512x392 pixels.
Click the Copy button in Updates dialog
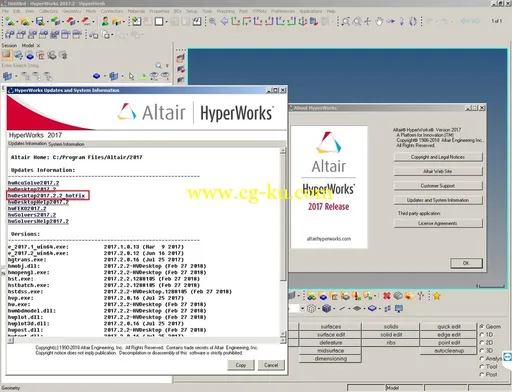click(x=241, y=365)
